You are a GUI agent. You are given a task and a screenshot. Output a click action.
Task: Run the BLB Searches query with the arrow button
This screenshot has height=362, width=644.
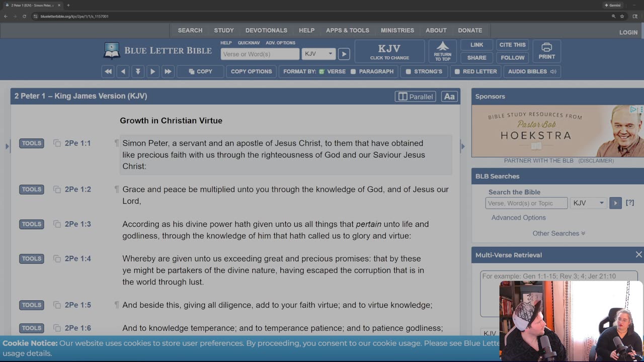click(615, 203)
